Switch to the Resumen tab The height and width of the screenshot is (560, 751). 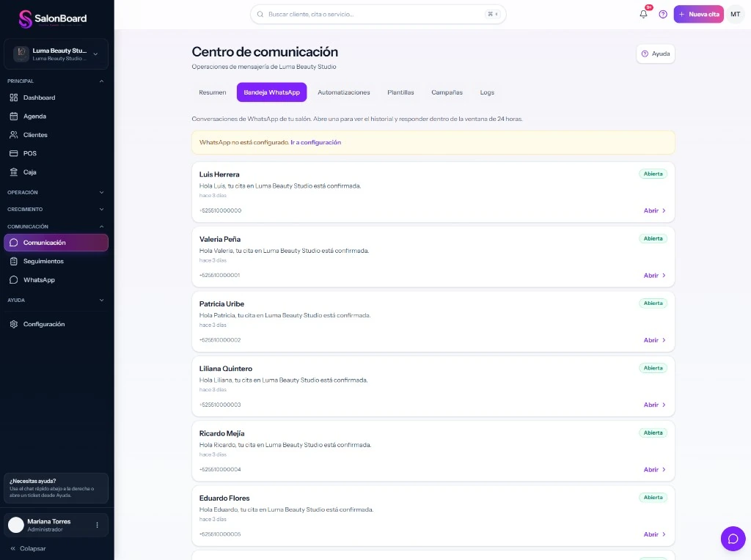coord(213,92)
